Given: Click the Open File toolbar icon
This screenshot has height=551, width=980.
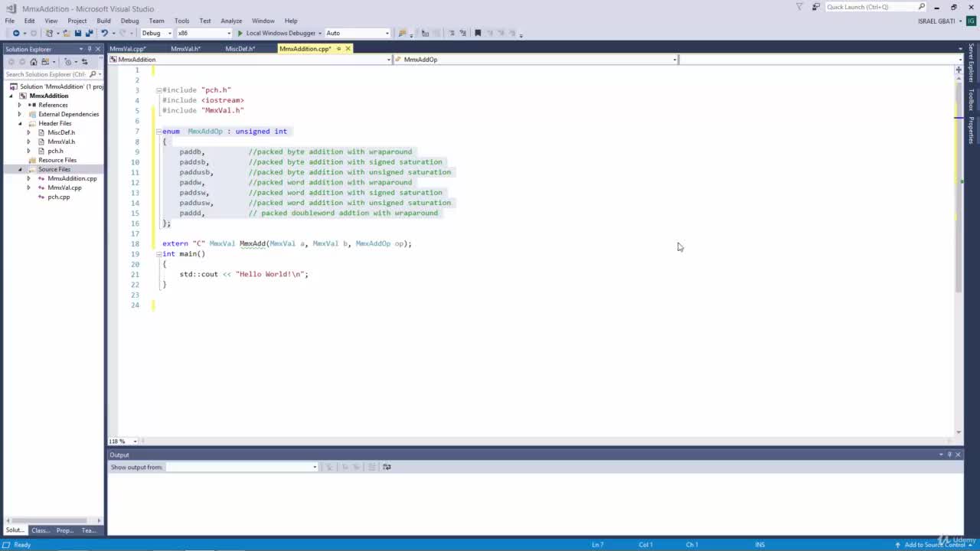Looking at the screenshot, I should tap(66, 33).
